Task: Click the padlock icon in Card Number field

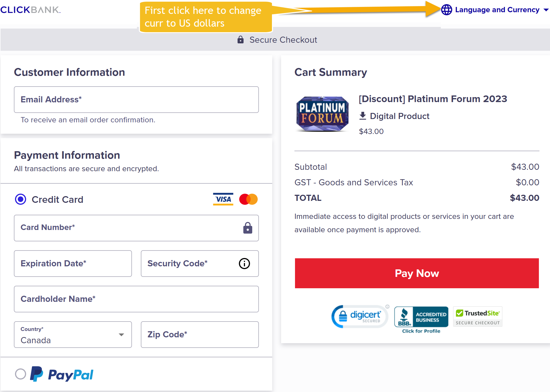Action: [x=247, y=228]
